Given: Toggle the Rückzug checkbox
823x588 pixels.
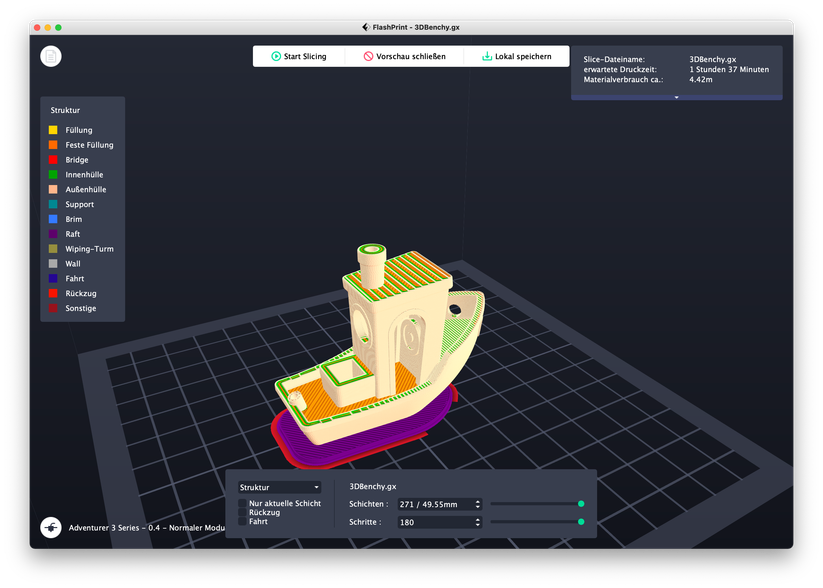Looking at the screenshot, I should (242, 512).
